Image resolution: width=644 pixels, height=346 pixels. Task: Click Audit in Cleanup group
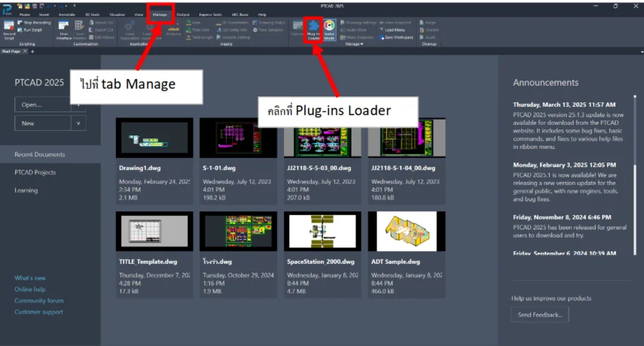click(427, 38)
